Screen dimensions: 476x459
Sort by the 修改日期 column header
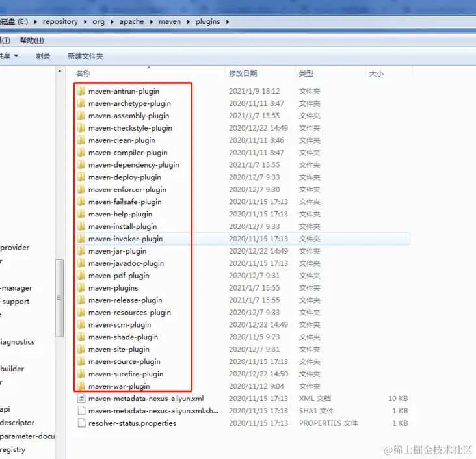(243, 73)
